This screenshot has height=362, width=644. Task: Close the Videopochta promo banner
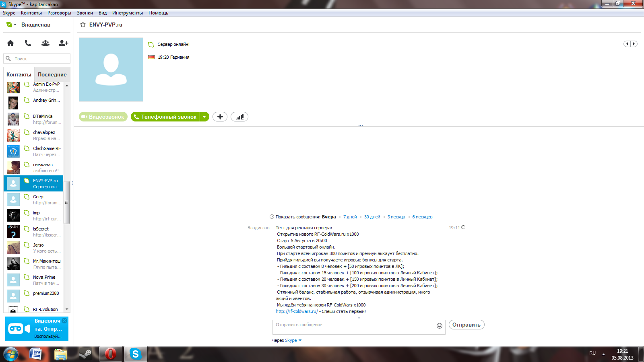64,321
